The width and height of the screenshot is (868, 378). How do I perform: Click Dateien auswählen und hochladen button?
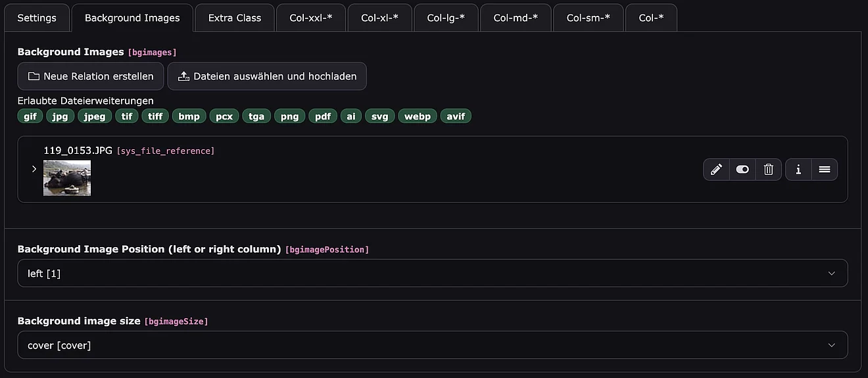pos(266,76)
